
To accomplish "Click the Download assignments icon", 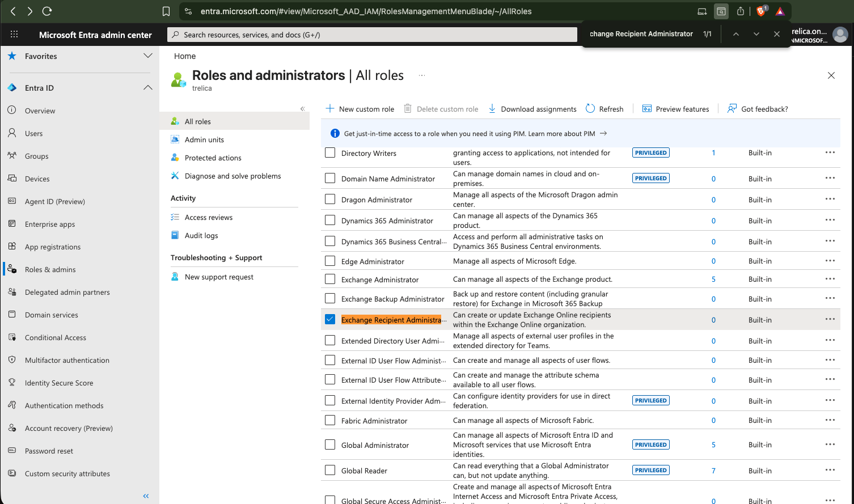I will click(x=492, y=108).
